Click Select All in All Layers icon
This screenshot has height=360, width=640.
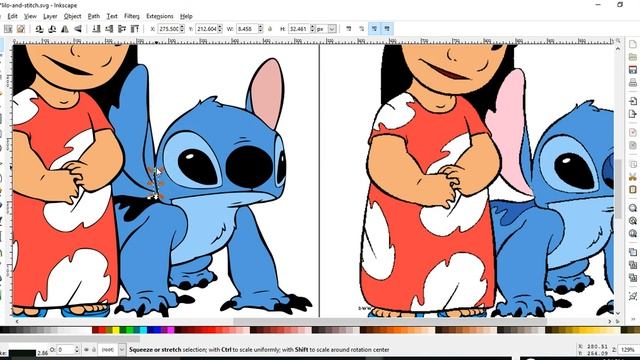tap(20, 29)
